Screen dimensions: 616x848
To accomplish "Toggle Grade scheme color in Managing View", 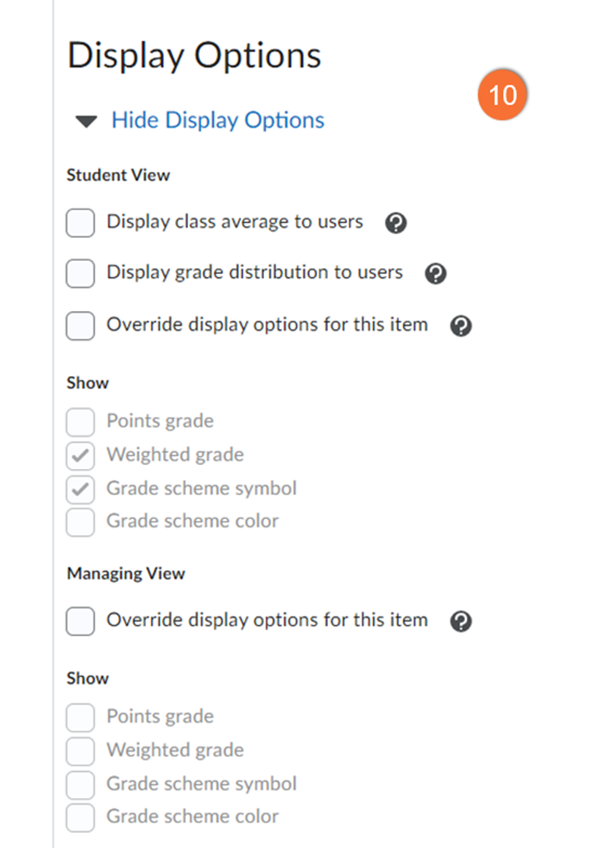I will [80, 817].
